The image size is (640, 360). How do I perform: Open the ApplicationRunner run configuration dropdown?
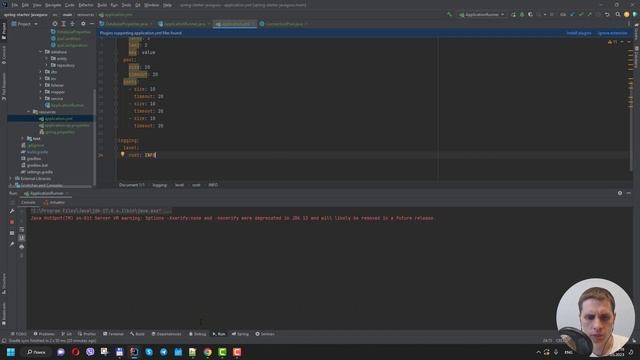482,15
